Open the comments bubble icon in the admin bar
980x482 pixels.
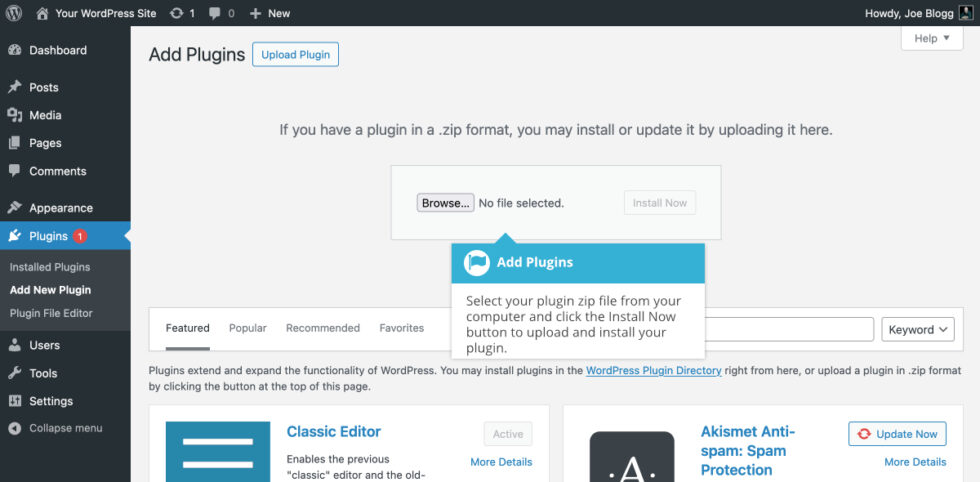[x=215, y=13]
